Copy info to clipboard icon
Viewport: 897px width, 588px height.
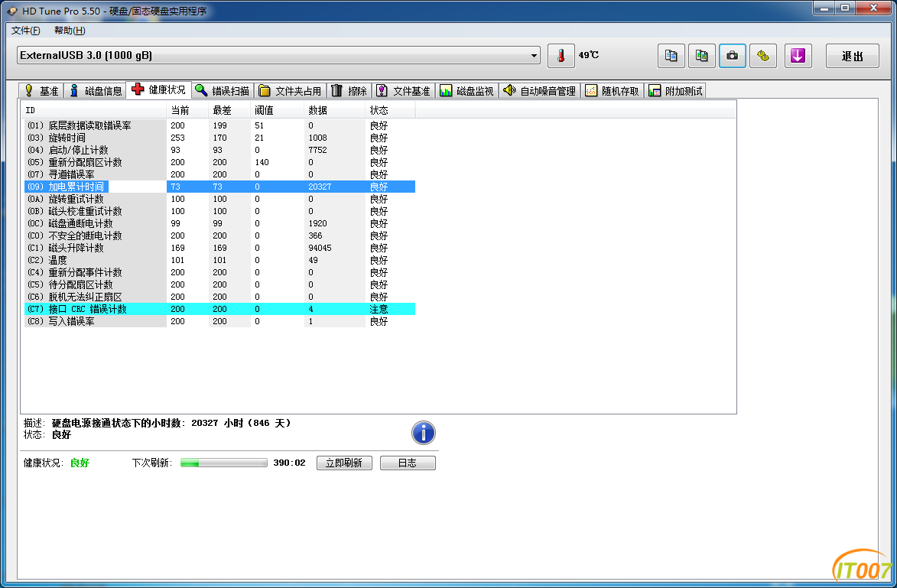click(671, 56)
